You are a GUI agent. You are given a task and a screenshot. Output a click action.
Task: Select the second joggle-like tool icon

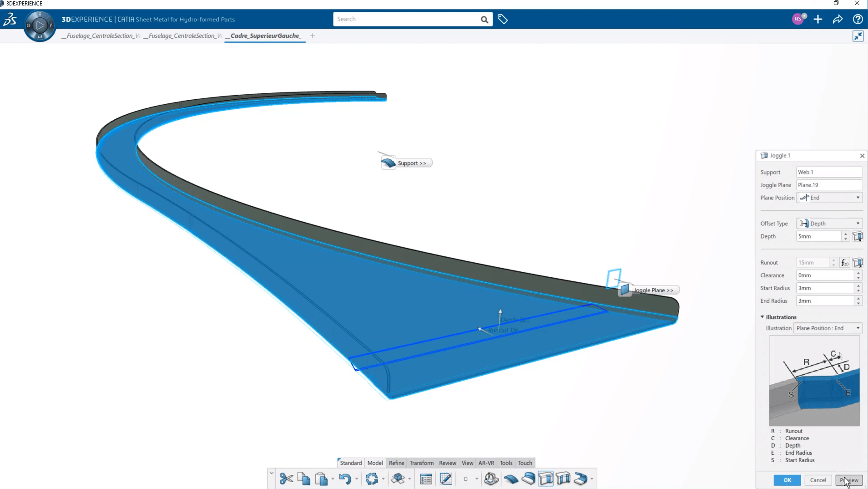tap(563, 479)
